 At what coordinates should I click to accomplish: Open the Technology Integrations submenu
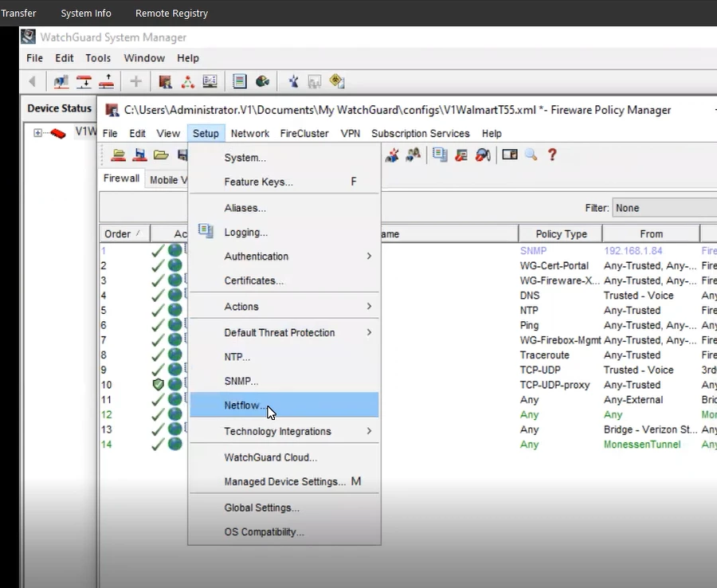tap(284, 431)
